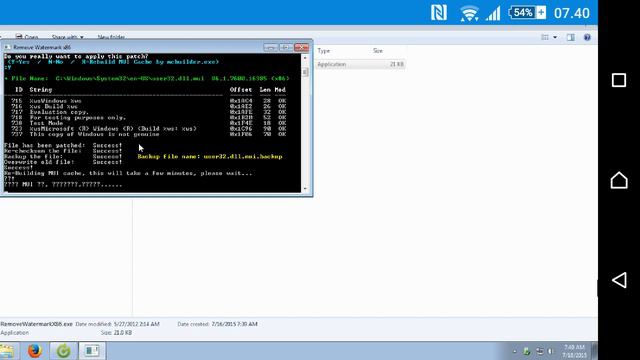Click 'Do you really want to apply this patch?' text
Viewport: 640px width, 360px height.
point(76,56)
